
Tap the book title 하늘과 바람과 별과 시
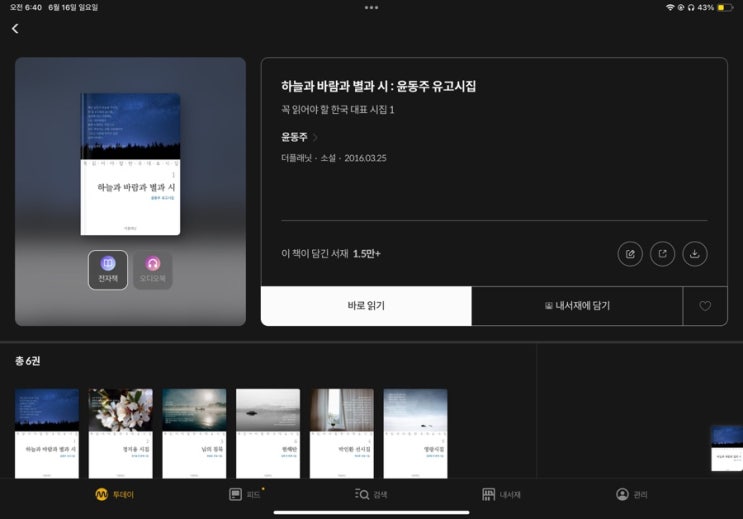pos(379,86)
